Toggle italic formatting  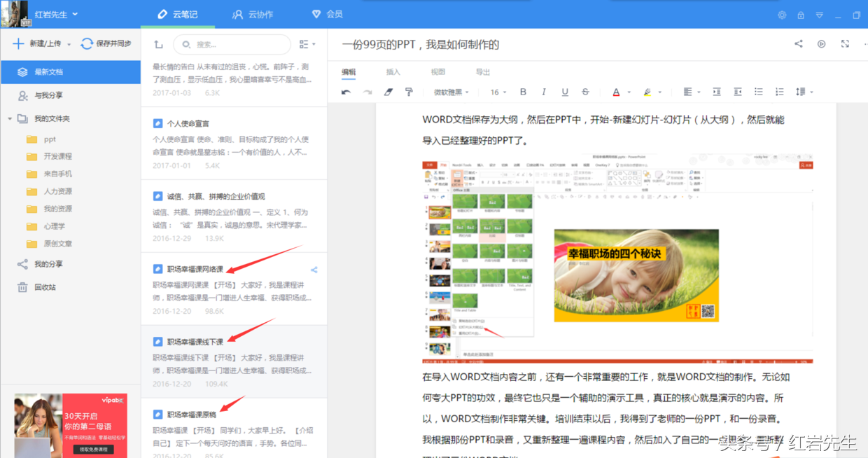[x=544, y=92]
